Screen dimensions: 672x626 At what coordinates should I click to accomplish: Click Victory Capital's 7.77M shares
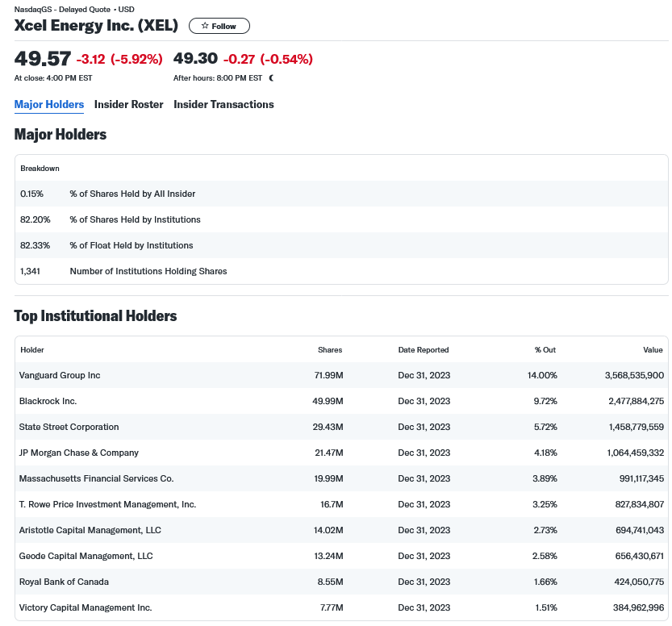tap(332, 607)
